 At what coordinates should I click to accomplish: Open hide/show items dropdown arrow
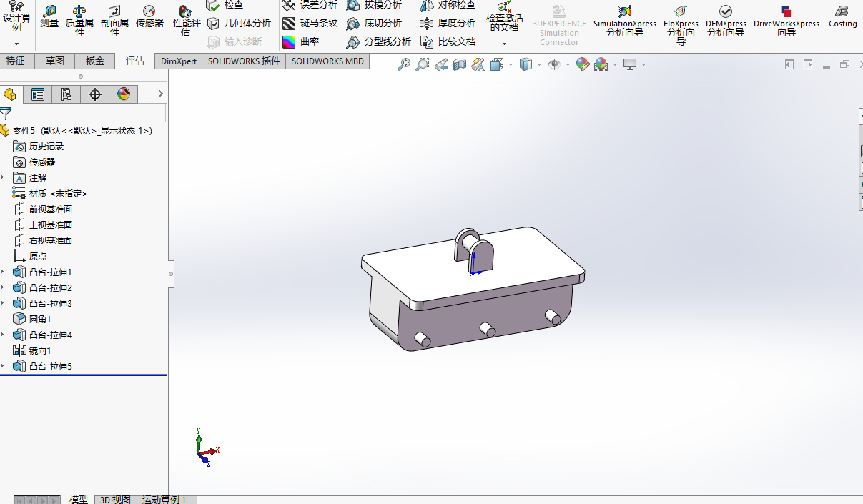click(x=568, y=65)
